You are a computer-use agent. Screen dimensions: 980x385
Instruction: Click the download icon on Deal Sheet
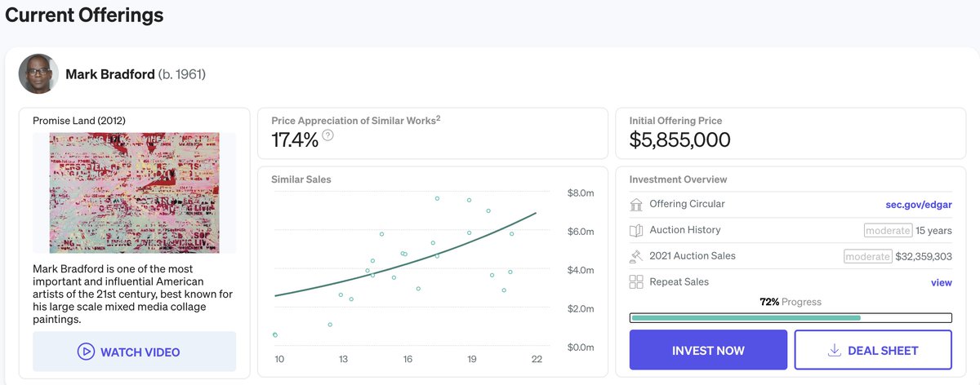[x=835, y=351]
